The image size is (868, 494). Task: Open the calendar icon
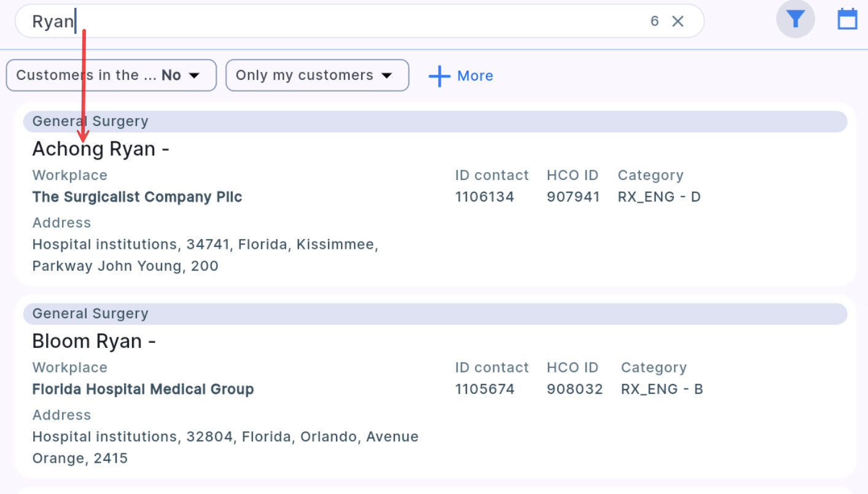pos(847,20)
